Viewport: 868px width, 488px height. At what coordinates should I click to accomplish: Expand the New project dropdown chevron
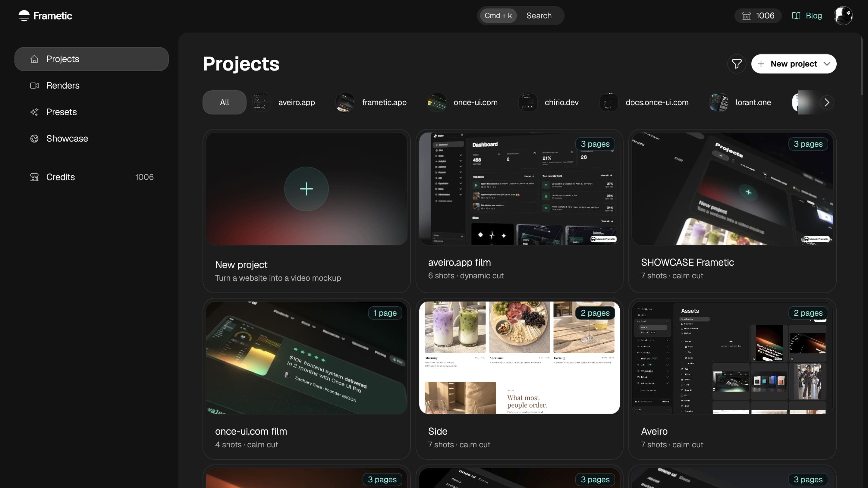pos(827,64)
